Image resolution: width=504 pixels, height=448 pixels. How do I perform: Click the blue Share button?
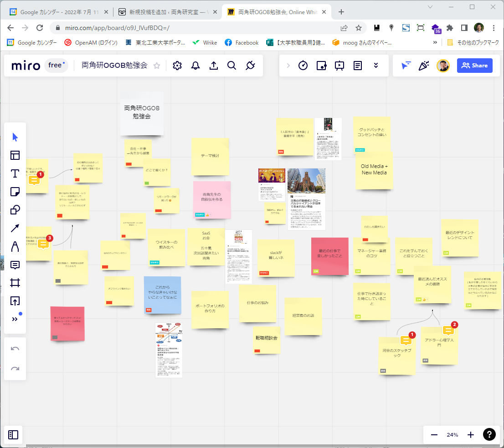pyautogui.click(x=474, y=66)
